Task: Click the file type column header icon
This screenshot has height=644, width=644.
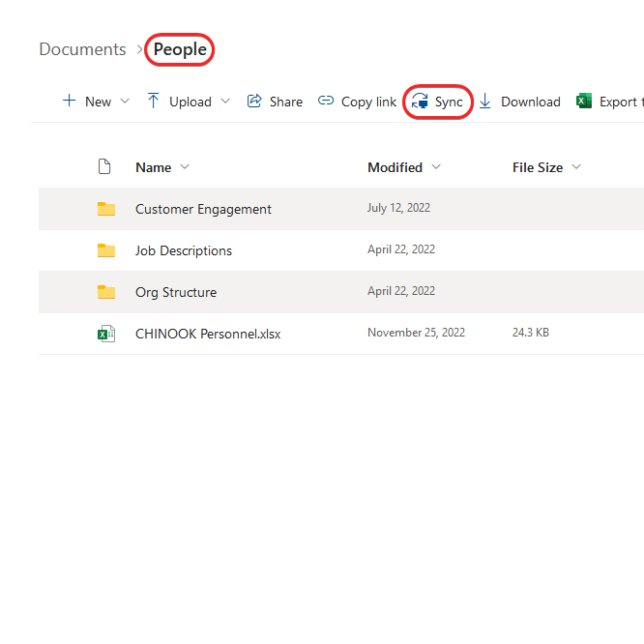Action: (x=105, y=167)
